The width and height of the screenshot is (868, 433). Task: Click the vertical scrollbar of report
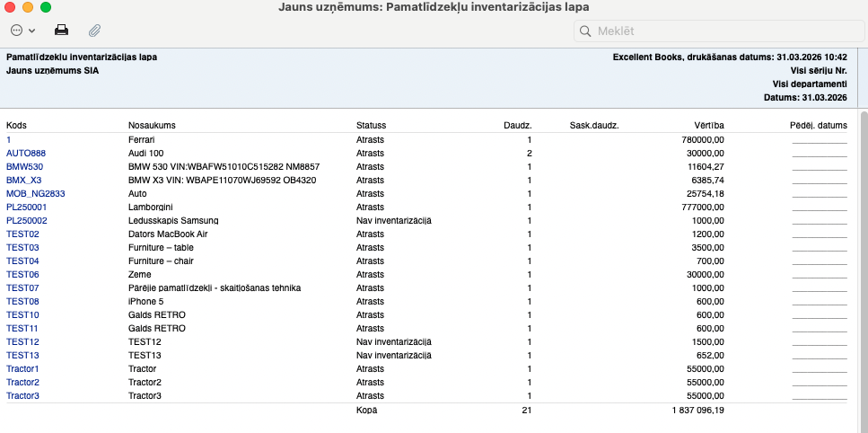[863, 270]
